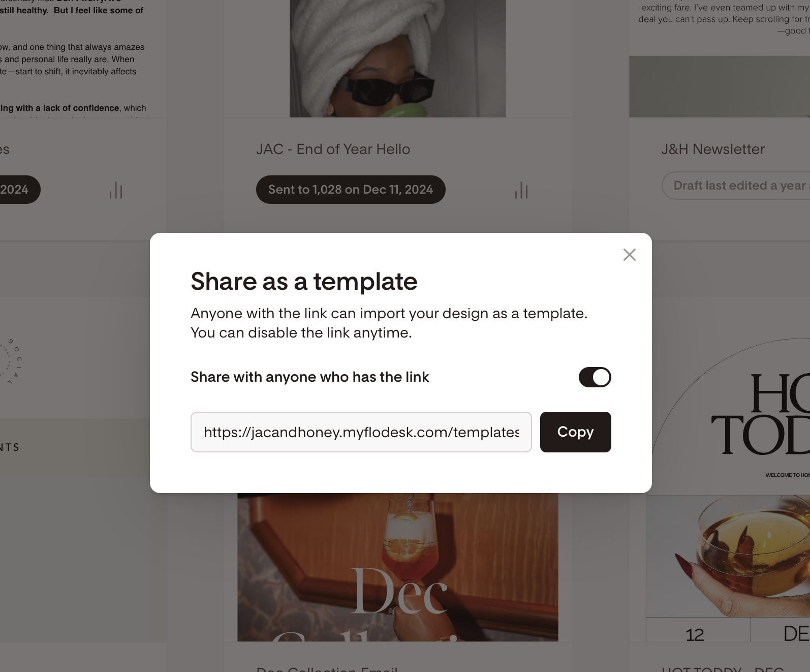Screen dimensions: 810x672
Task: Click the Share with anyone who has the link label
Action: [310, 377]
